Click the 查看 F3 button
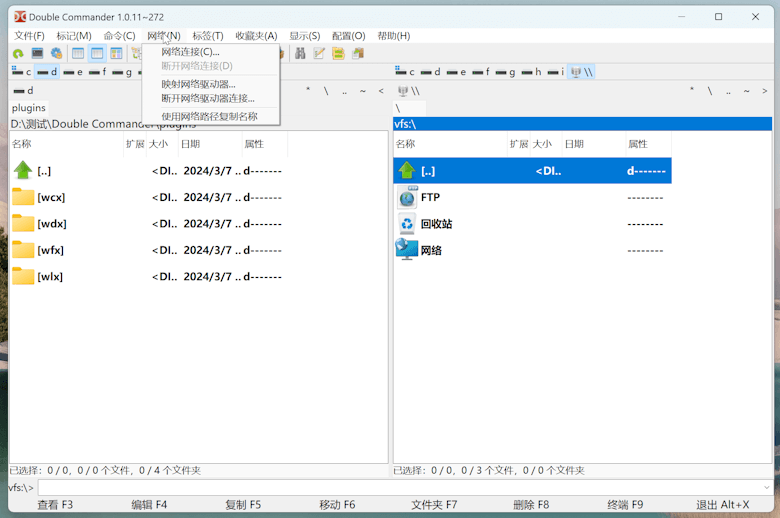 [x=55, y=505]
